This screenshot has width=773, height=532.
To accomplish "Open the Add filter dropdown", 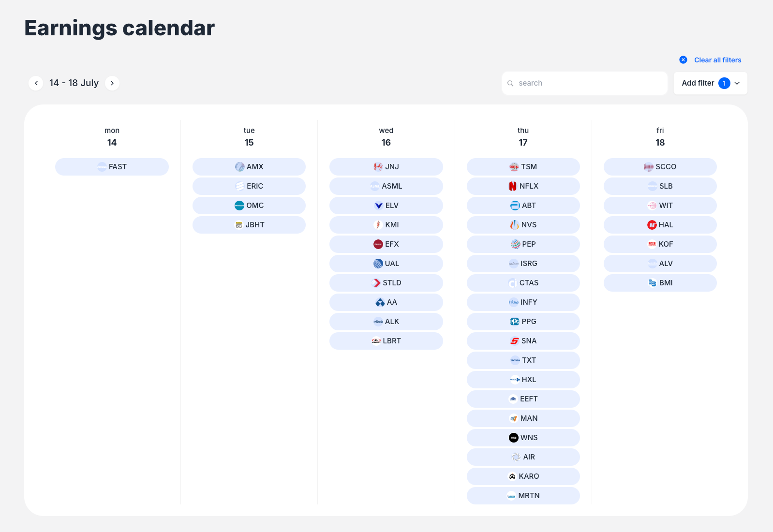I will coord(698,83).
